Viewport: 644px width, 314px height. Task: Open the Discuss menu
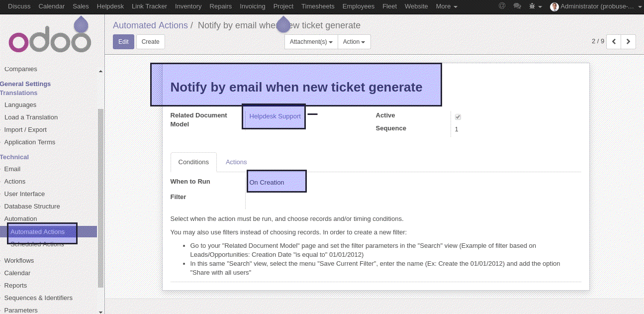tap(19, 6)
